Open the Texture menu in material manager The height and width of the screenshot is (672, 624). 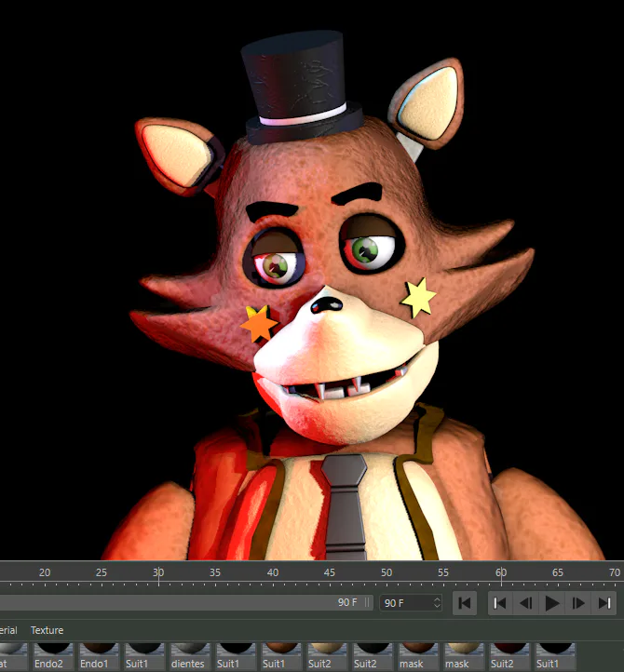click(x=47, y=630)
